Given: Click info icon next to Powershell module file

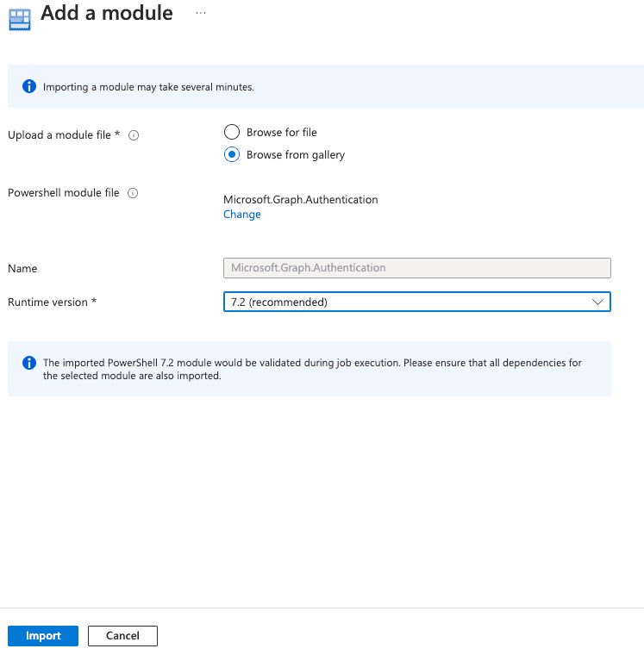Looking at the screenshot, I should point(133,193).
